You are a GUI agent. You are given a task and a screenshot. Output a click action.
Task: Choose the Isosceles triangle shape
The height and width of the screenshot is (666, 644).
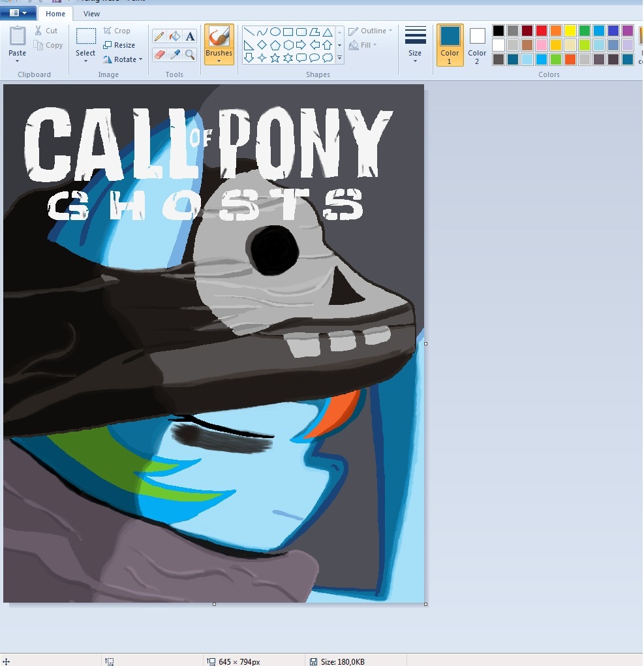tap(328, 32)
